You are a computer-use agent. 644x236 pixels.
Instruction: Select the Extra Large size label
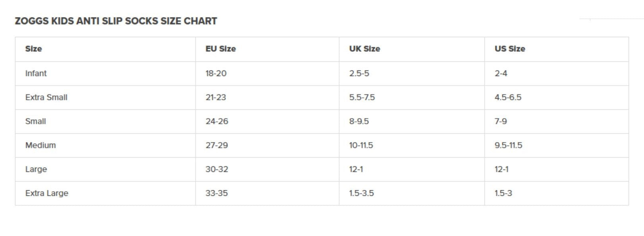[x=47, y=193]
